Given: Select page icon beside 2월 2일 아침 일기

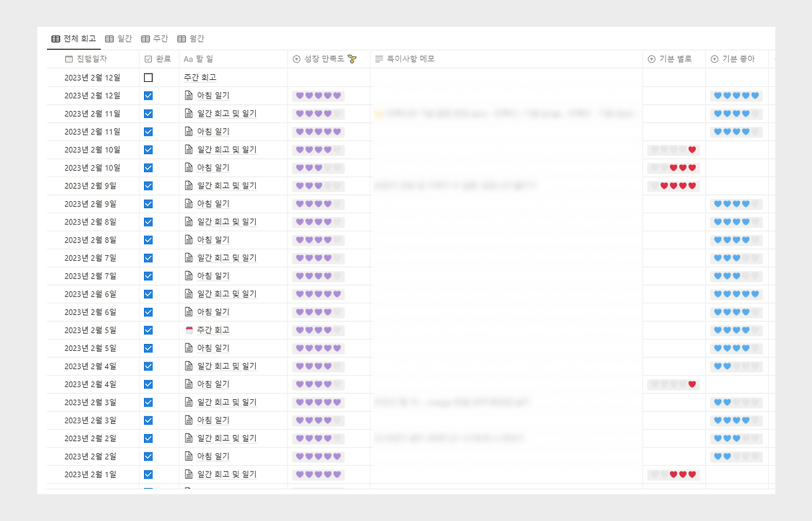Looking at the screenshot, I should coord(188,456).
